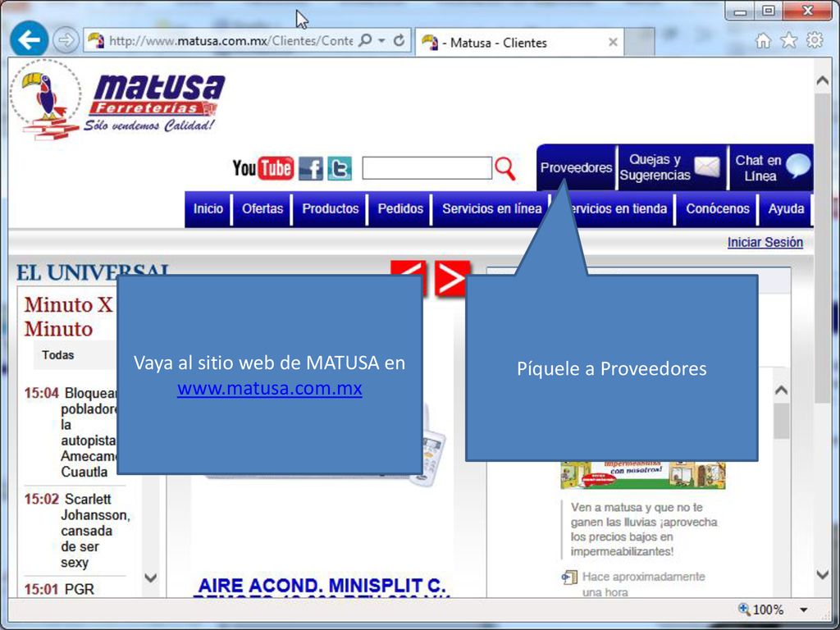Screen dimensions: 840x630
Task: Open browser Tools gear icon
Action: coord(815,40)
